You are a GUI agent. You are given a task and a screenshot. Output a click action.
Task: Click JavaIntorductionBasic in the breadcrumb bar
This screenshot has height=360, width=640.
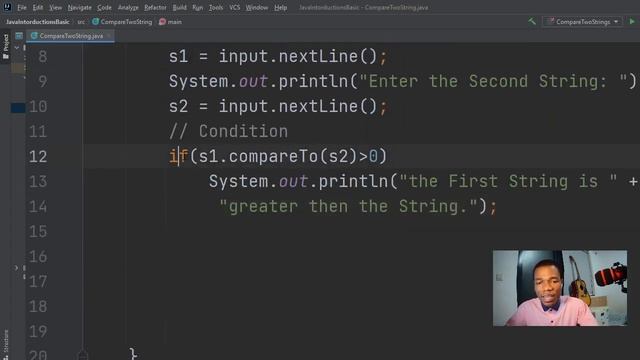38,22
